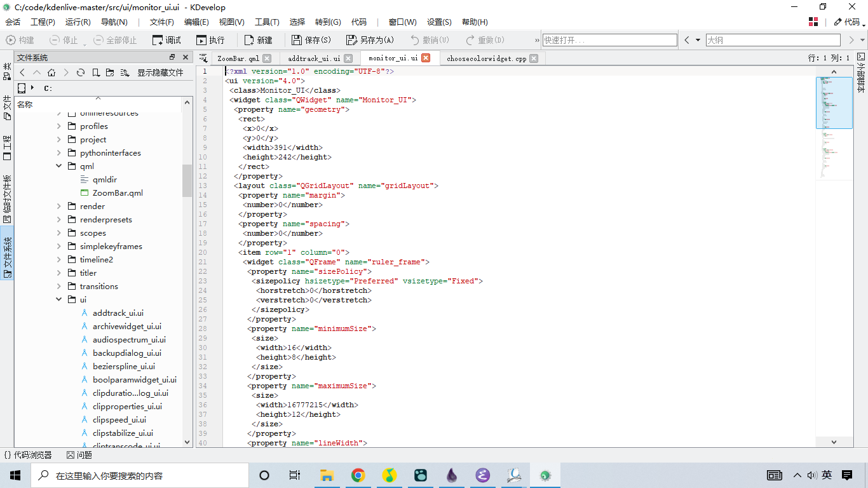Click the 调试 (Debug) toolbar button
Viewport: 868px width, 488px height.
[166, 40]
